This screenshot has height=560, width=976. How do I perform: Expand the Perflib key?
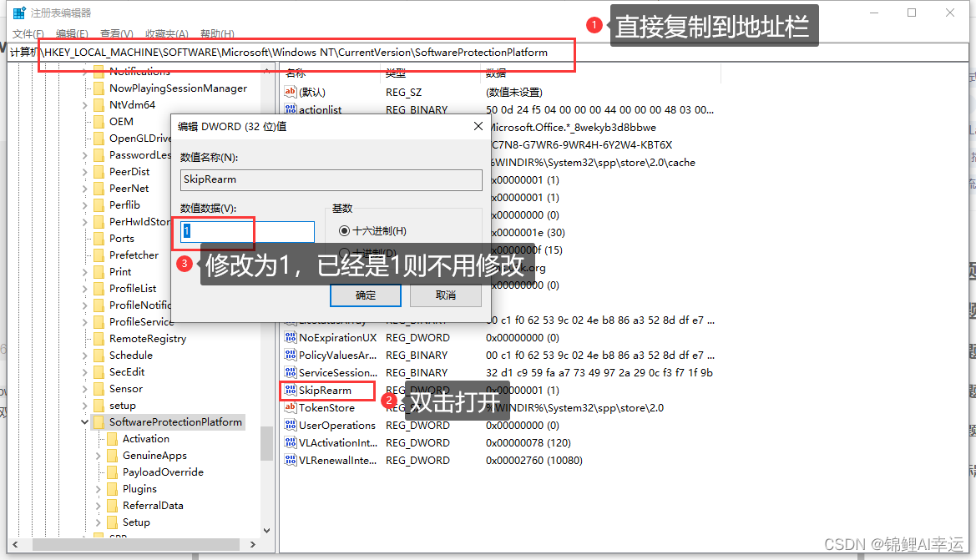coord(85,205)
